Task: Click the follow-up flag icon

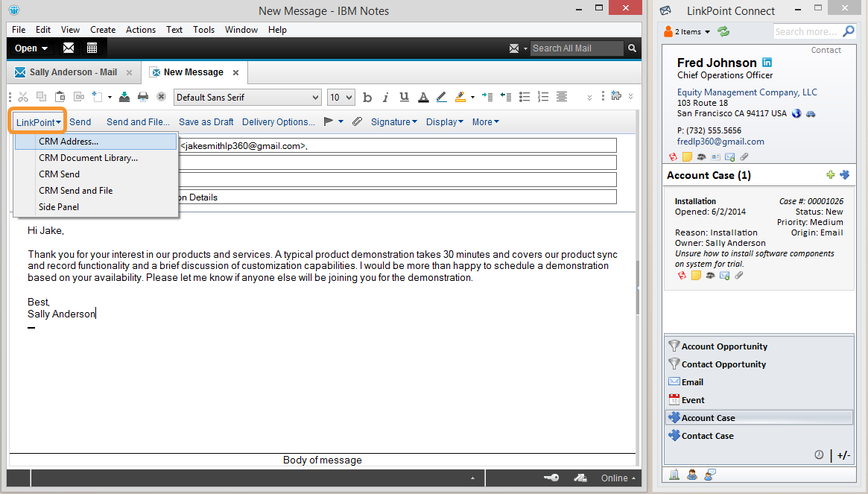Action: 329,121
